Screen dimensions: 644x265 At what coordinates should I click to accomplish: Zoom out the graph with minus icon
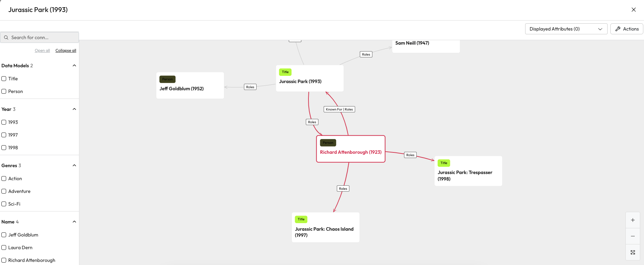point(633,236)
